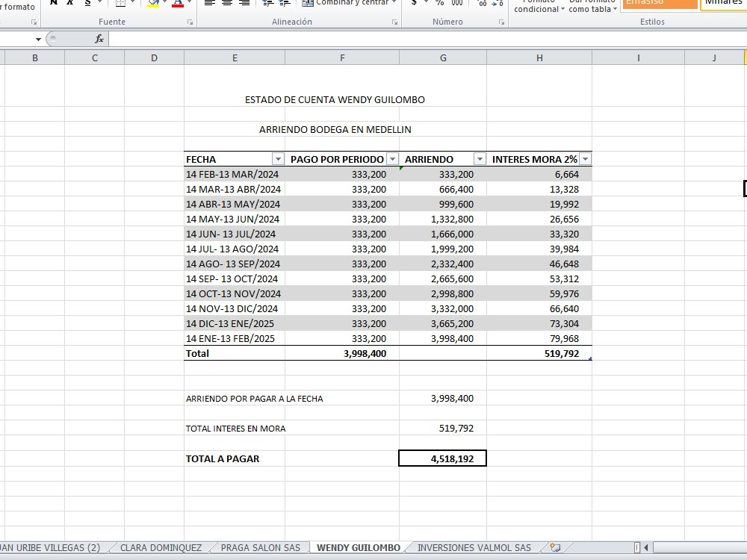Screen dimensions: 747x560
Task: Select interest value 6,664
Action: tap(539, 174)
